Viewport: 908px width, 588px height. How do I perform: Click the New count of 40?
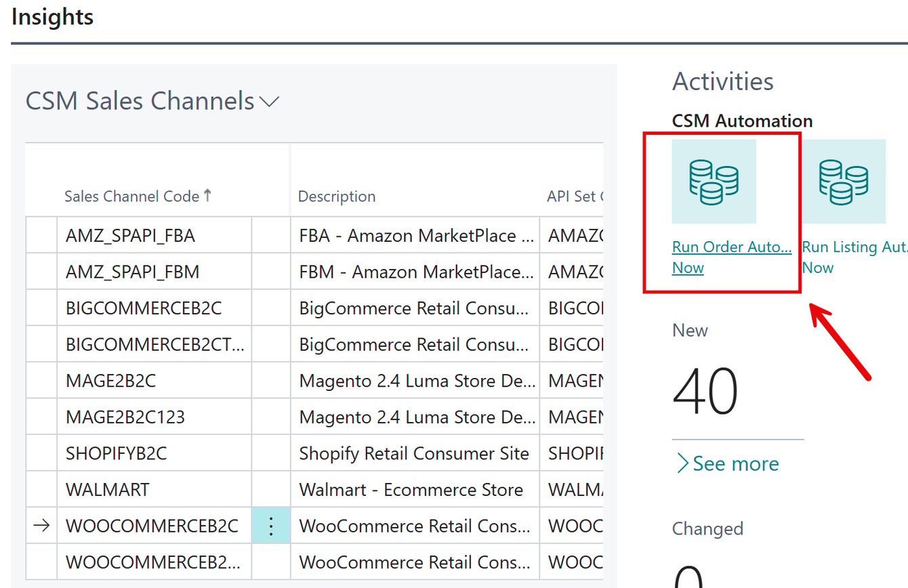[x=705, y=392]
